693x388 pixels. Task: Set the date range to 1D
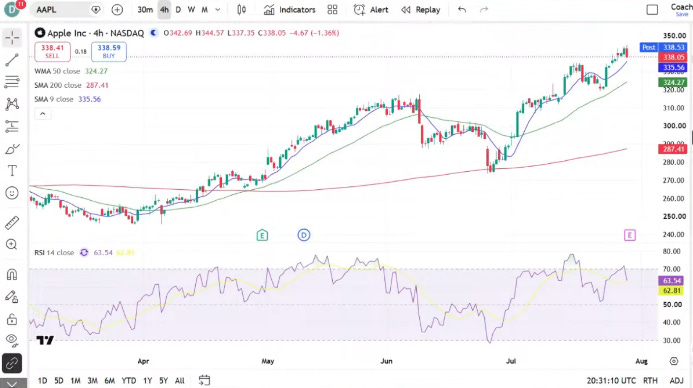(42, 380)
